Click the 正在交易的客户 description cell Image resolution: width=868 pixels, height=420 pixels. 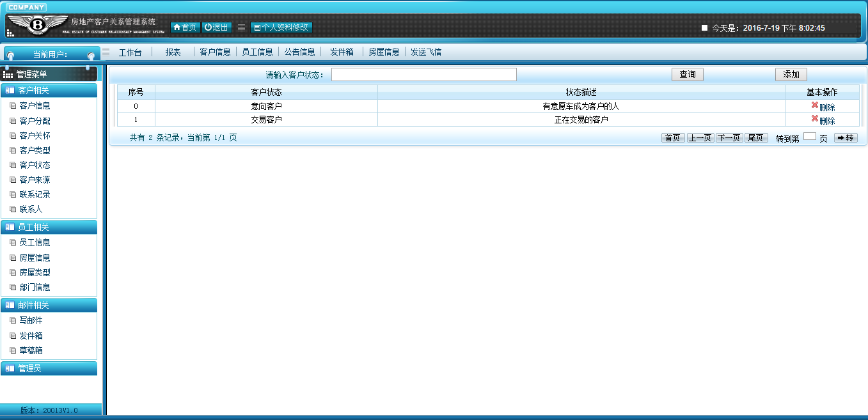[x=581, y=120]
